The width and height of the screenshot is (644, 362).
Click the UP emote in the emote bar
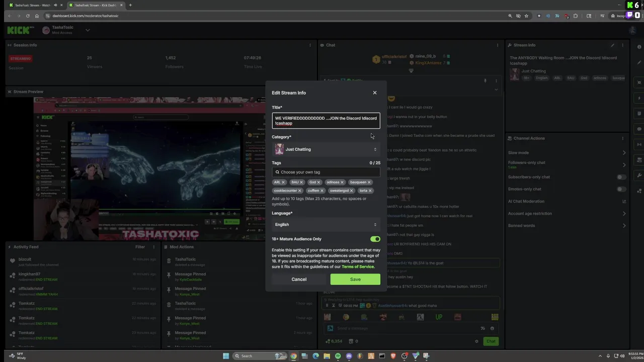coord(439,317)
